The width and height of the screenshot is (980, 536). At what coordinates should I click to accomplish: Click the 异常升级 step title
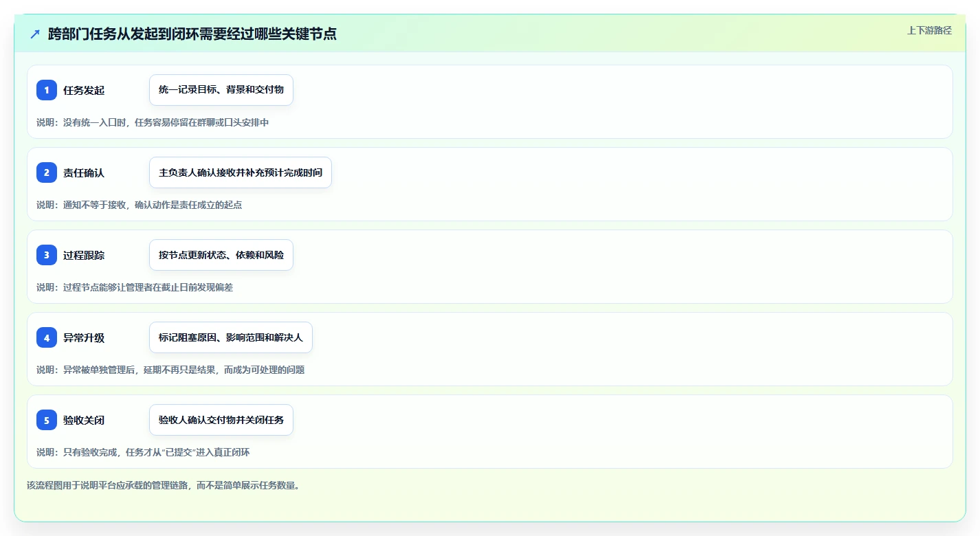[x=84, y=337]
